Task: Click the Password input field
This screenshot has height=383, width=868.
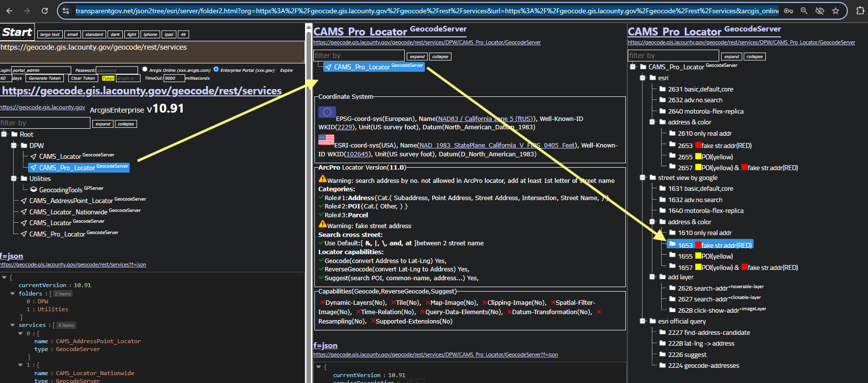Action: pos(117,70)
